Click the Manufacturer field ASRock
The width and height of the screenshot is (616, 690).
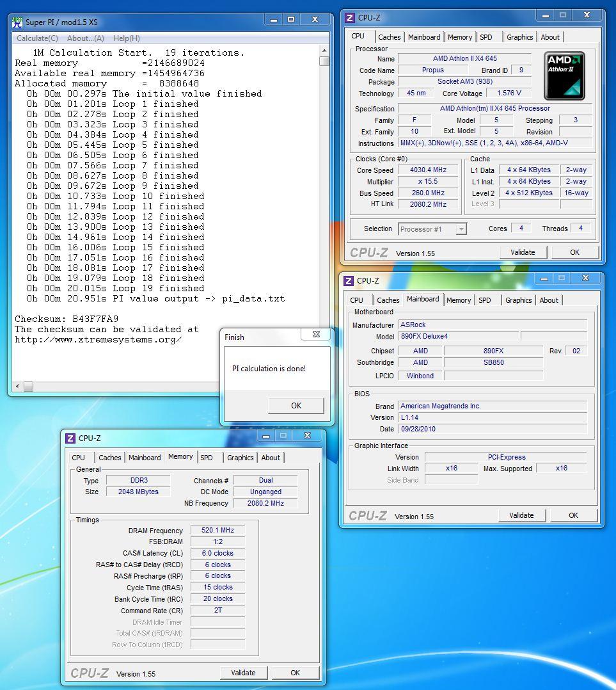pos(493,325)
